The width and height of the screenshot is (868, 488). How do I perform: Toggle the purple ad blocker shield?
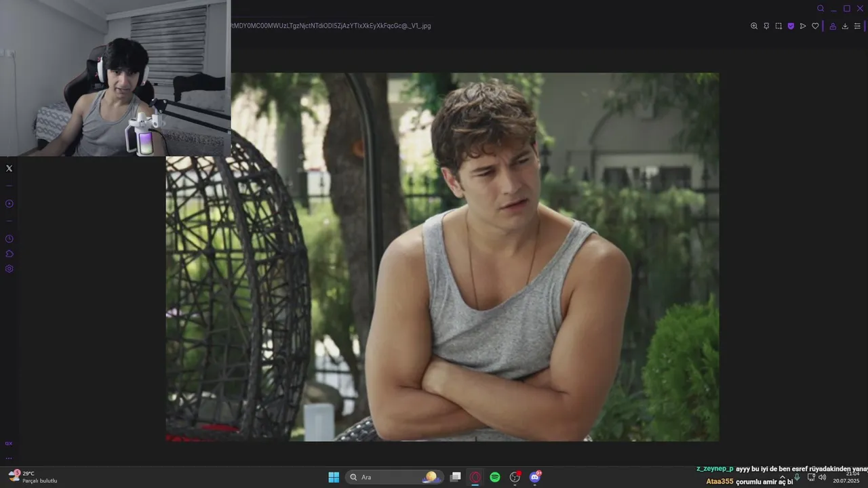click(791, 26)
